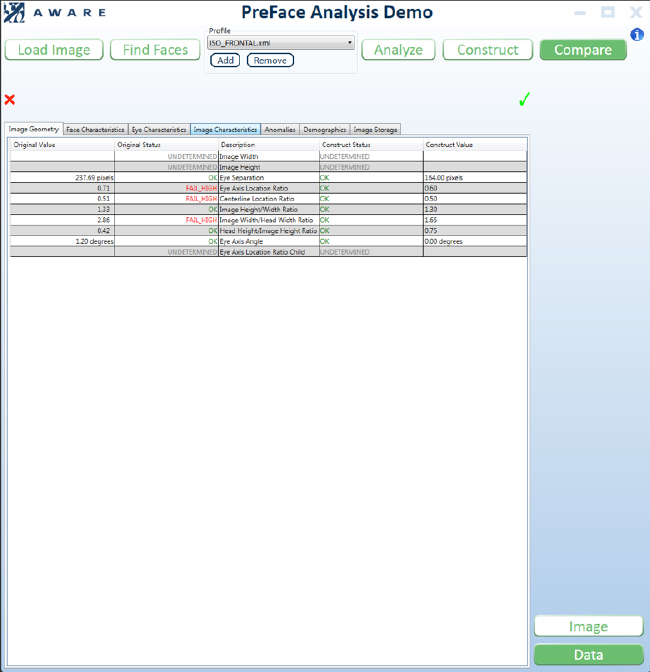This screenshot has height=672, width=650.
Task: Switch to Image view
Action: coord(589,627)
